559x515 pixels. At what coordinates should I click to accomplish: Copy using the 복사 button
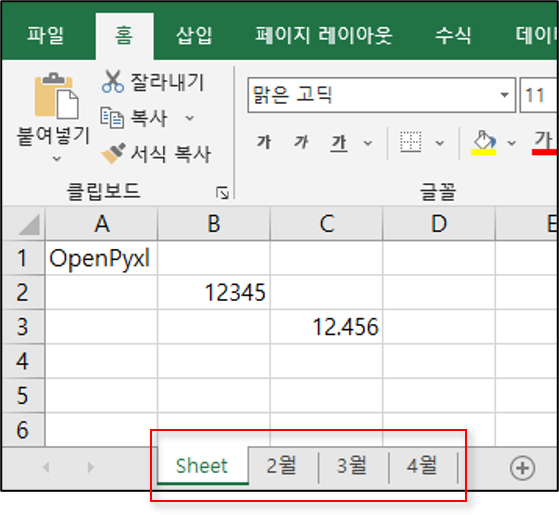coord(134,118)
